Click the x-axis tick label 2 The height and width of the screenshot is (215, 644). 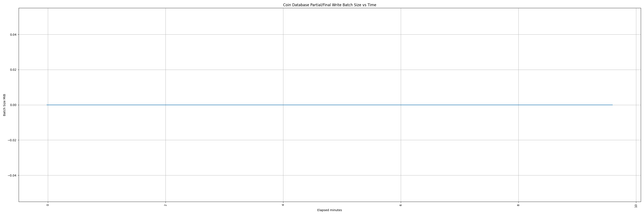point(166,205)
